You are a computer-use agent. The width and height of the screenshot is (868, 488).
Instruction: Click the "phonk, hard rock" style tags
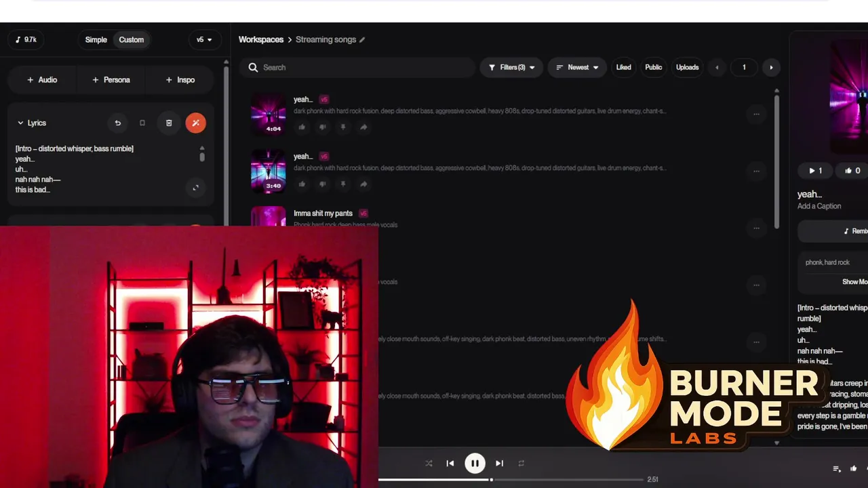(x=827, y=262)
